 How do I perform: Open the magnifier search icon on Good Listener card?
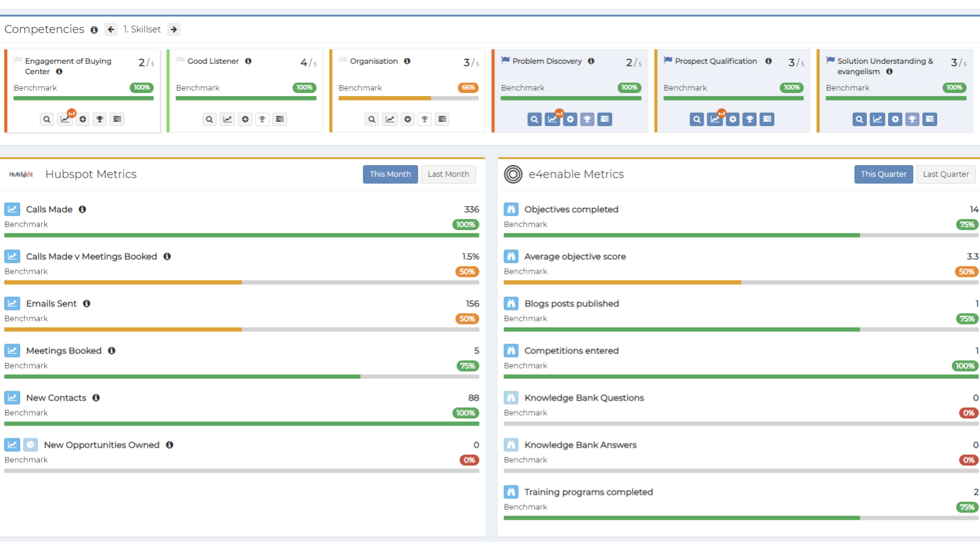209,119
